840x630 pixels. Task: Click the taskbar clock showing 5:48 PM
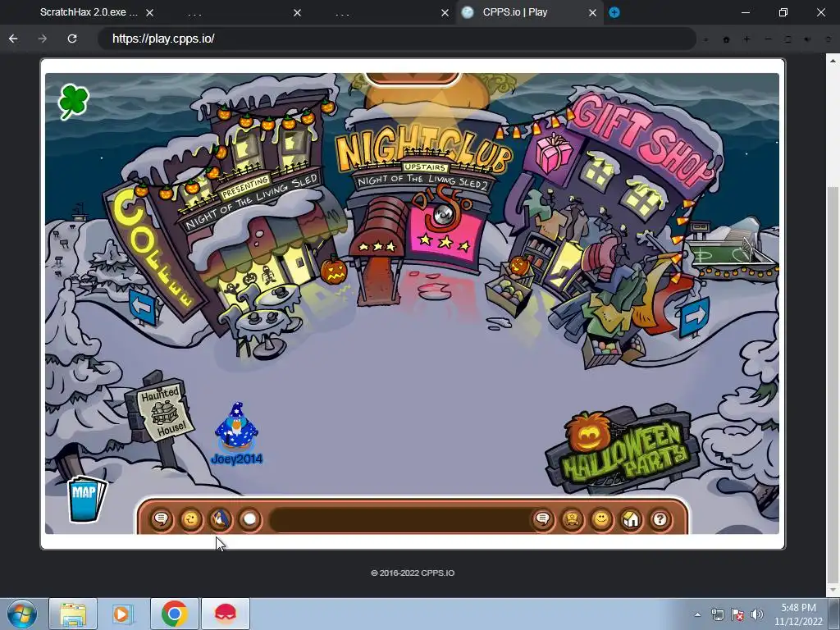click(798, 614)
